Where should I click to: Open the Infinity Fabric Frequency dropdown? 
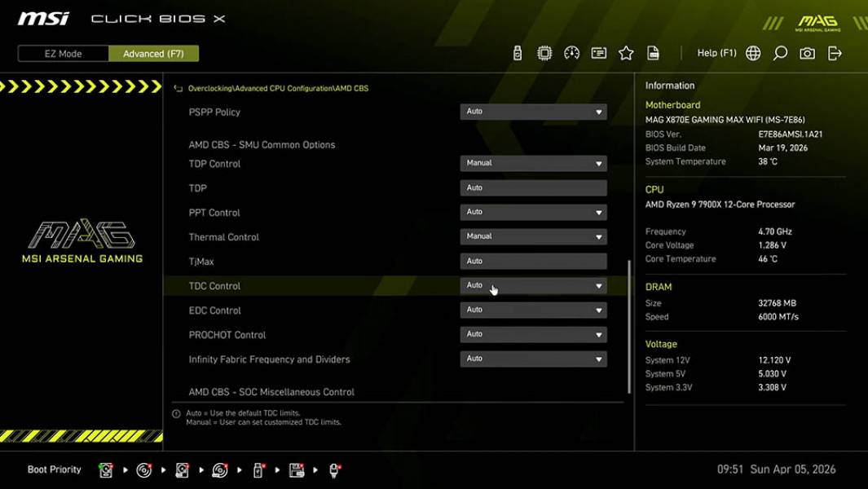coord(533,358)
